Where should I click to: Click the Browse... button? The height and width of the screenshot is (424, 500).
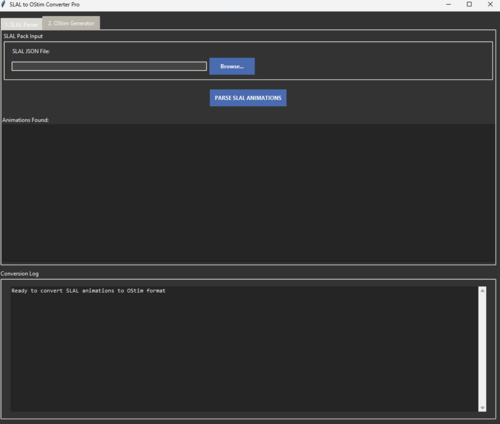pyautogui.click(x=232, y=66)
